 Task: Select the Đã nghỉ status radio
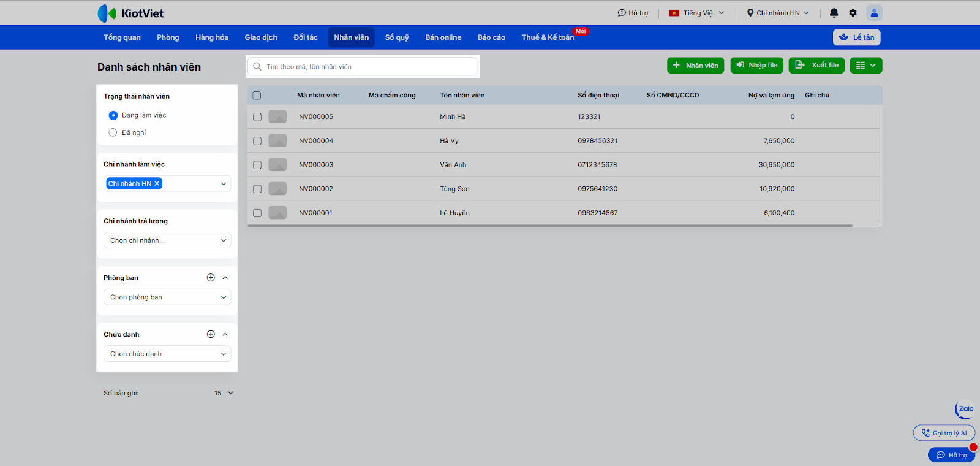pyautogui.click(x=113, y=132)
